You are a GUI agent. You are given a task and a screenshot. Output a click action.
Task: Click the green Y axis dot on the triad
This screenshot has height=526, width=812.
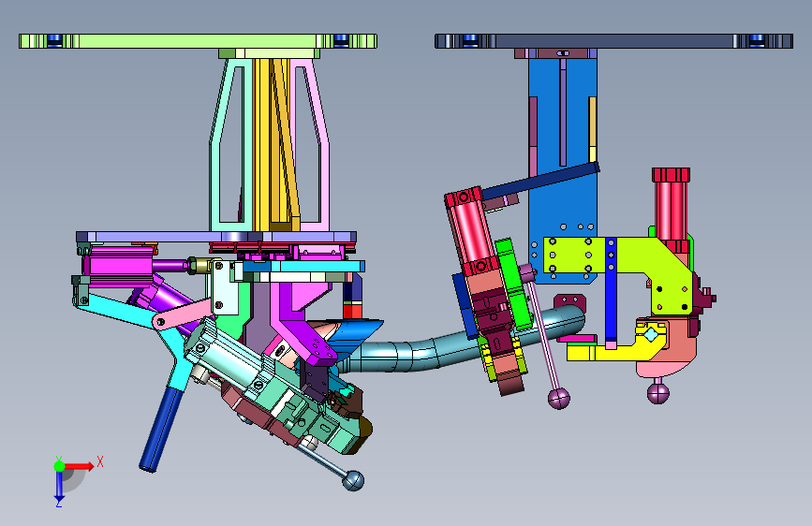[59, 466]
